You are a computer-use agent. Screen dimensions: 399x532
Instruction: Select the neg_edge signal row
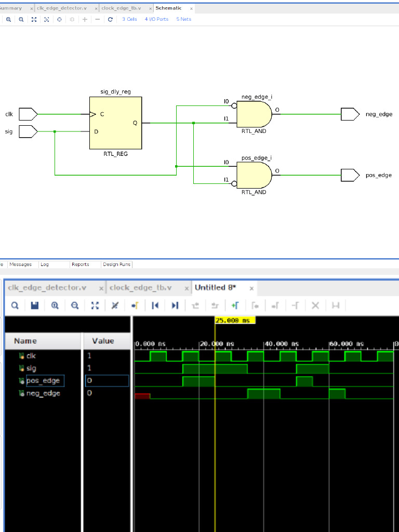point(43,393)
